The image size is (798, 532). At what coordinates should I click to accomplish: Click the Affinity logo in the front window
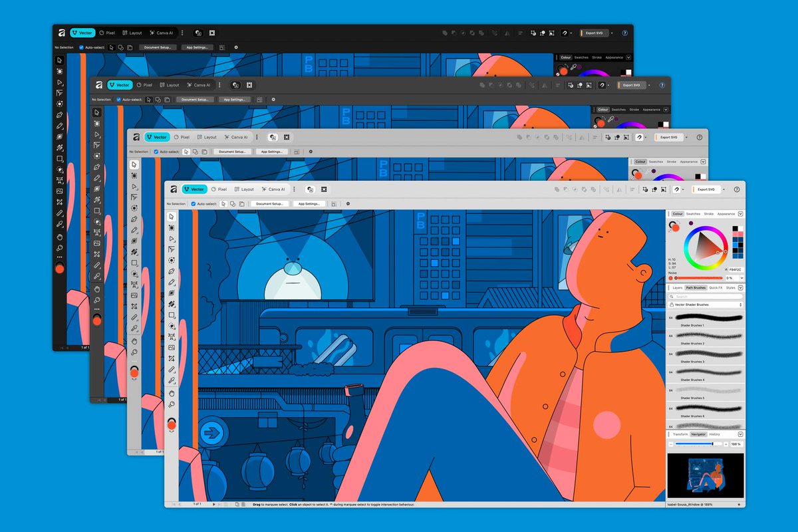[173, 189]
